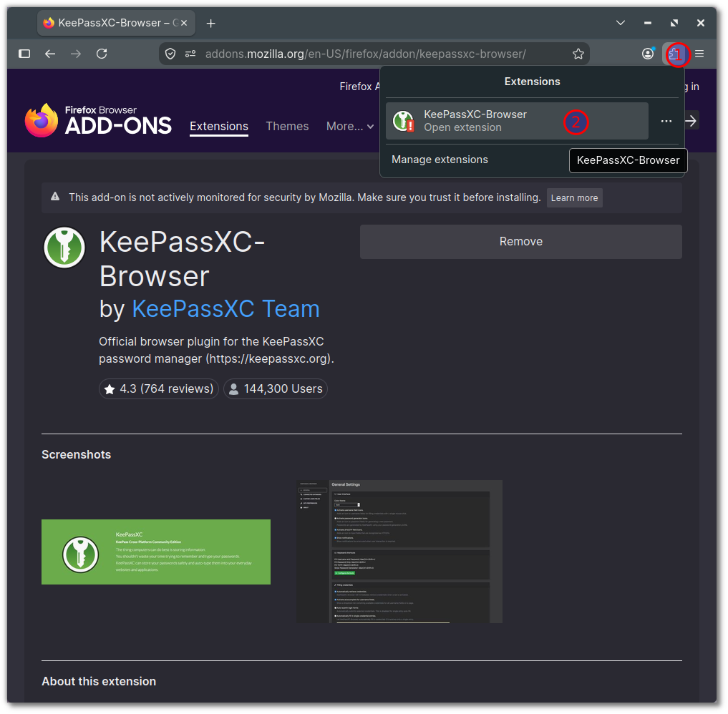Click Learn more about security warning
728x714 pixels.
(576, 198)
